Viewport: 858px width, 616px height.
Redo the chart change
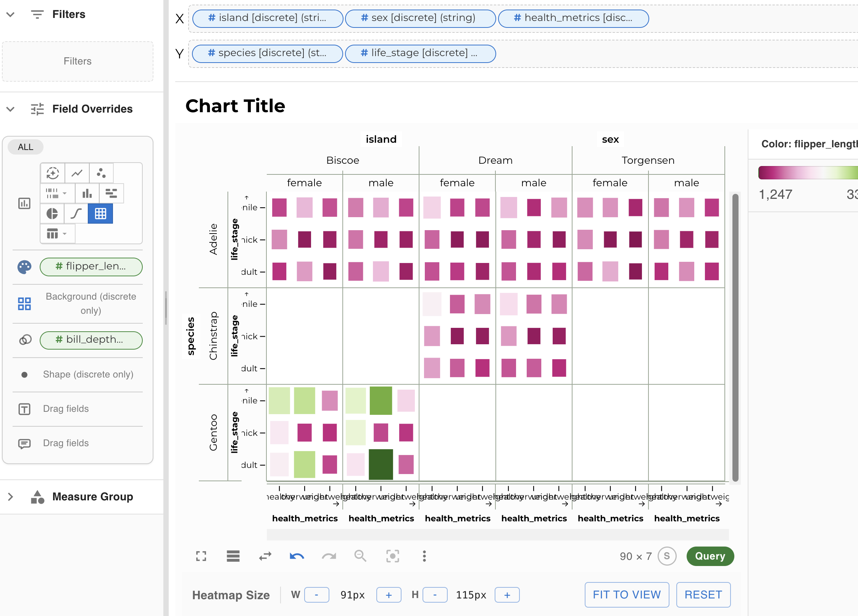(329, 556)
